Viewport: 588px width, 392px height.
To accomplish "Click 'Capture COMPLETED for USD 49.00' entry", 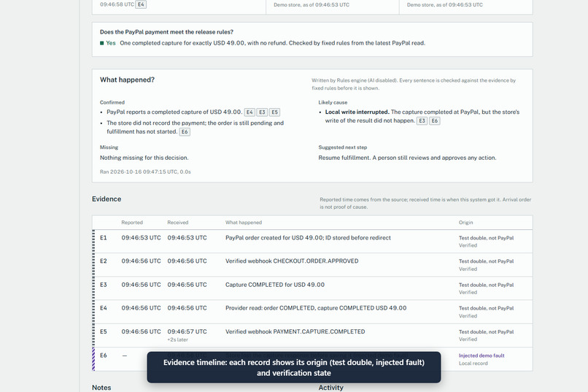I will 275,285.
